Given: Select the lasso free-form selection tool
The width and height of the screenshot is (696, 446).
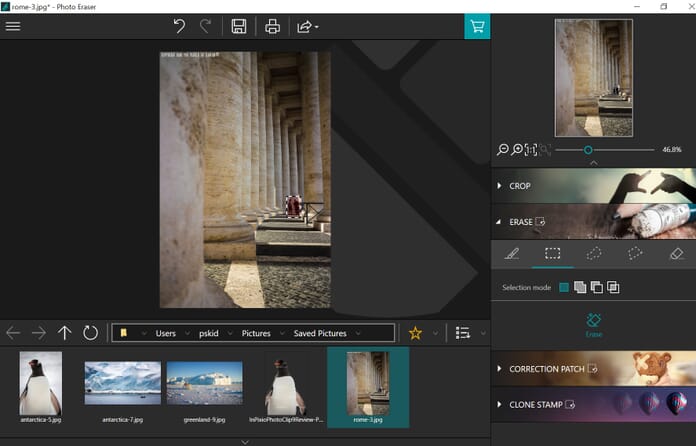Looking at the screenshot, I should click(594, 254).
